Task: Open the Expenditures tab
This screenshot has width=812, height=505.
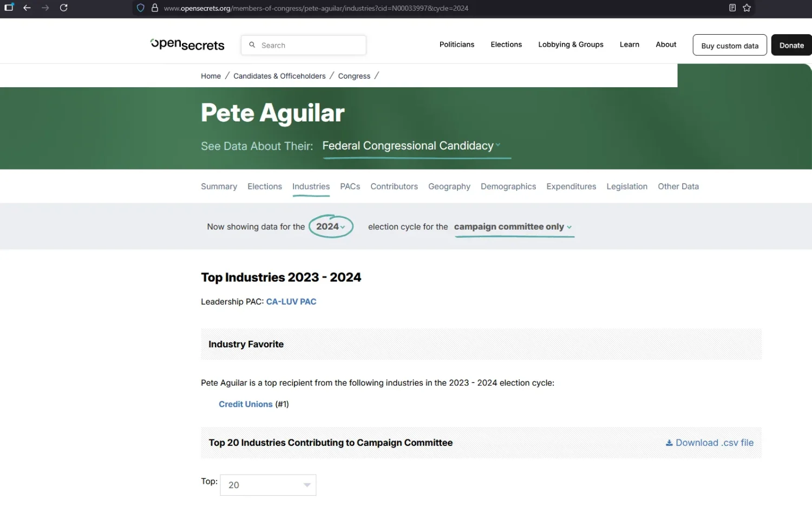Action: [x=571, y=186]
